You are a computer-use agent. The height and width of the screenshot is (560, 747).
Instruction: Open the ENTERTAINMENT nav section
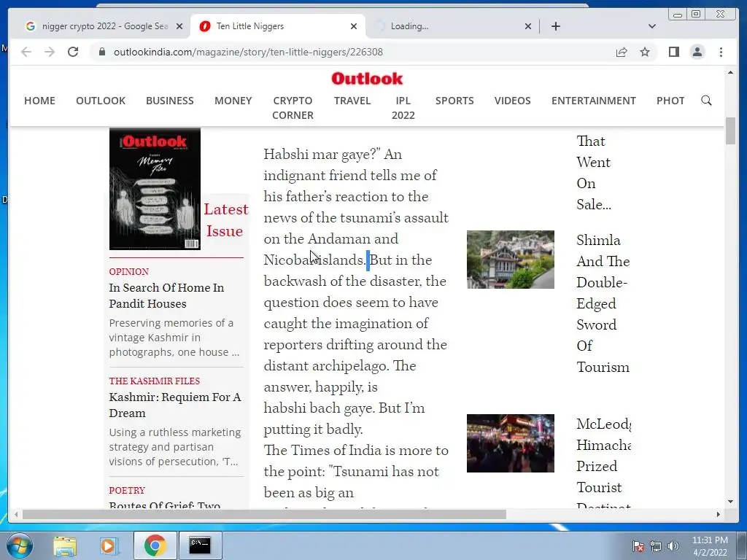pyautogui.click(x=594, y=101)
